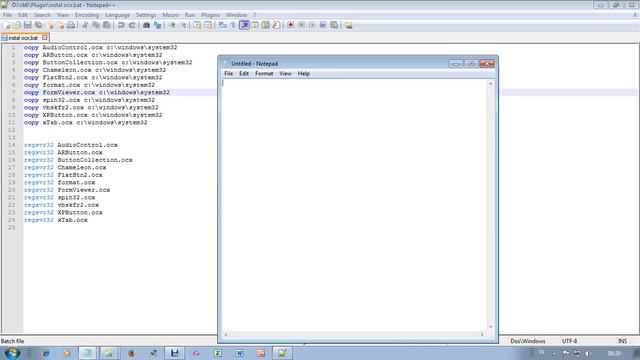Image resolution: width=640 pixels, height=360 pixels.
Task: Click line "copy FormViewer.ocx c:\windows\system32"
Action: coord(97,93)
